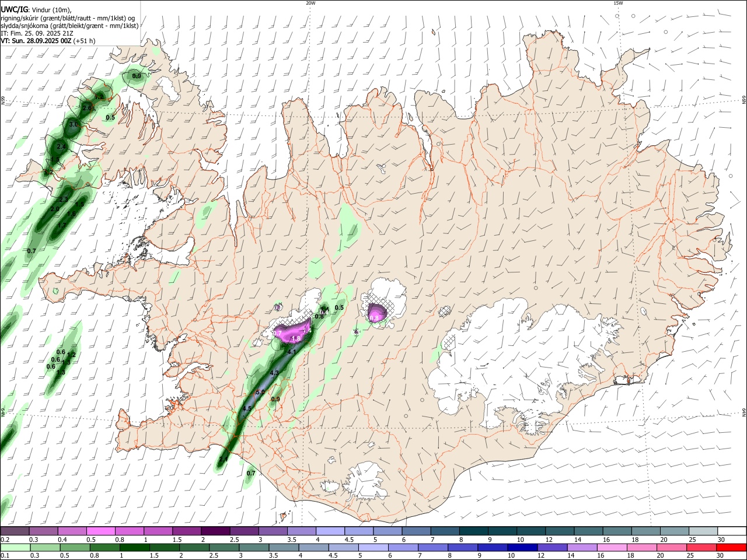The width and height of the screenshot is (747, 560).
Task: Click the 'IT: Fim. 25. 09. 2025 21Z' line
Action: tap(36, 33)
